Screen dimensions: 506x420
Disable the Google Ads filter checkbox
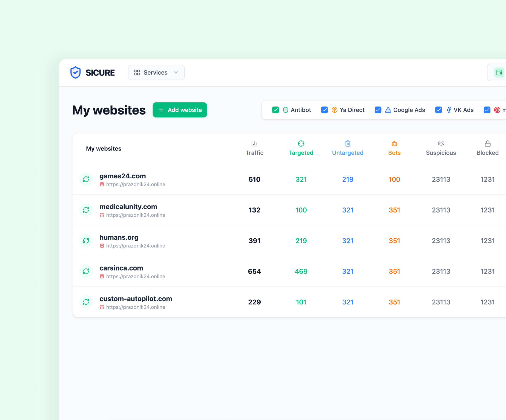tap(378, 110)
